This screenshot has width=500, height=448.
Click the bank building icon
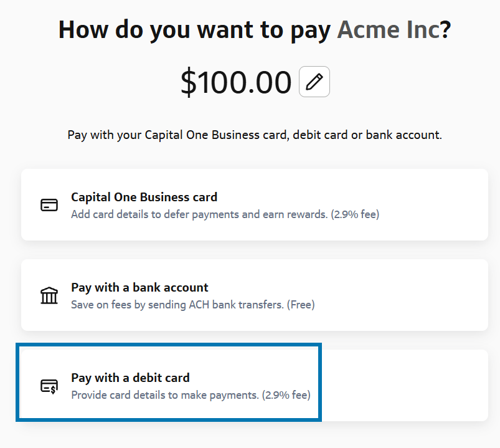click(49, 295)
